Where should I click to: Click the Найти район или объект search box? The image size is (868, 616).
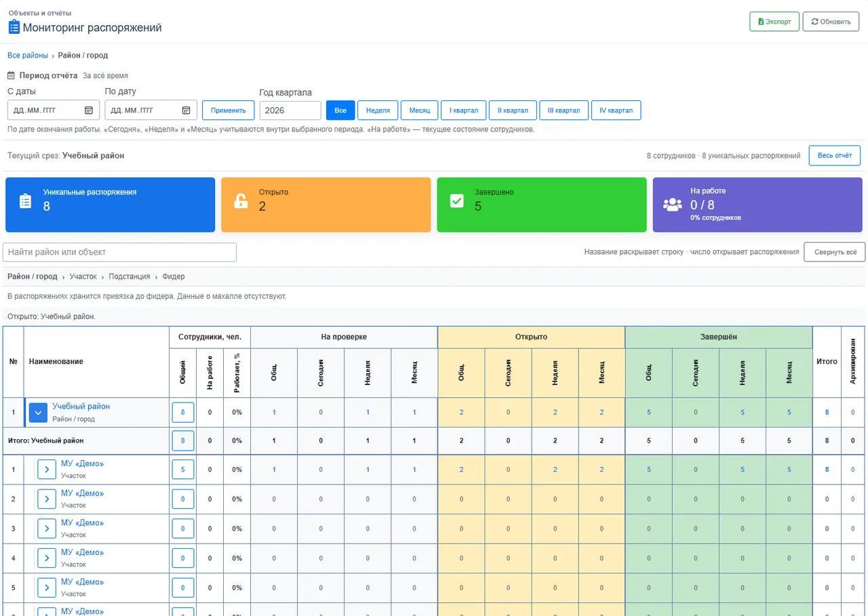(x=119, y=252)
